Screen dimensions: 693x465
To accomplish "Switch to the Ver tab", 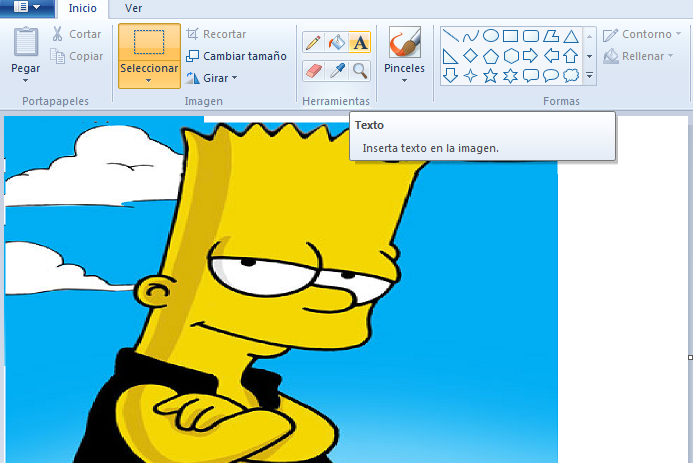I will 133,8.
